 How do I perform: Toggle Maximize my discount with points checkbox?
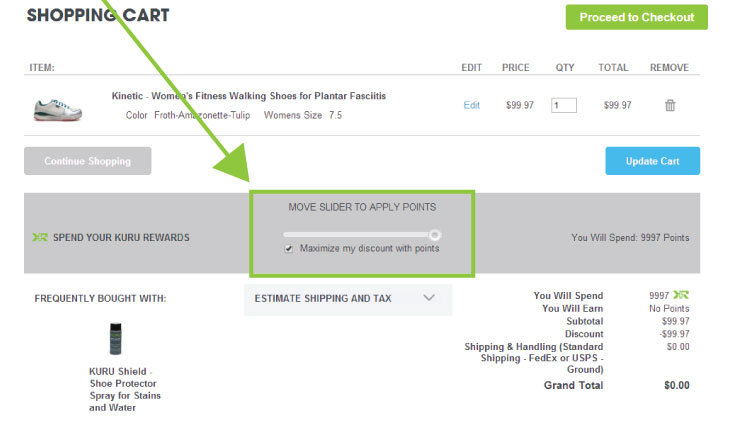coord(289,249)
